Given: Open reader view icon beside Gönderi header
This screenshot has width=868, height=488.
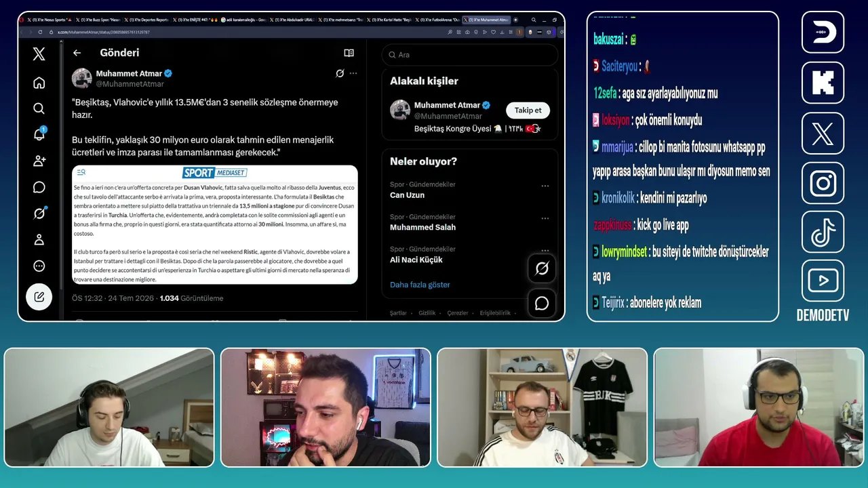Looking at the screenshot, I should pyautogui.click(x=349, y=53).
